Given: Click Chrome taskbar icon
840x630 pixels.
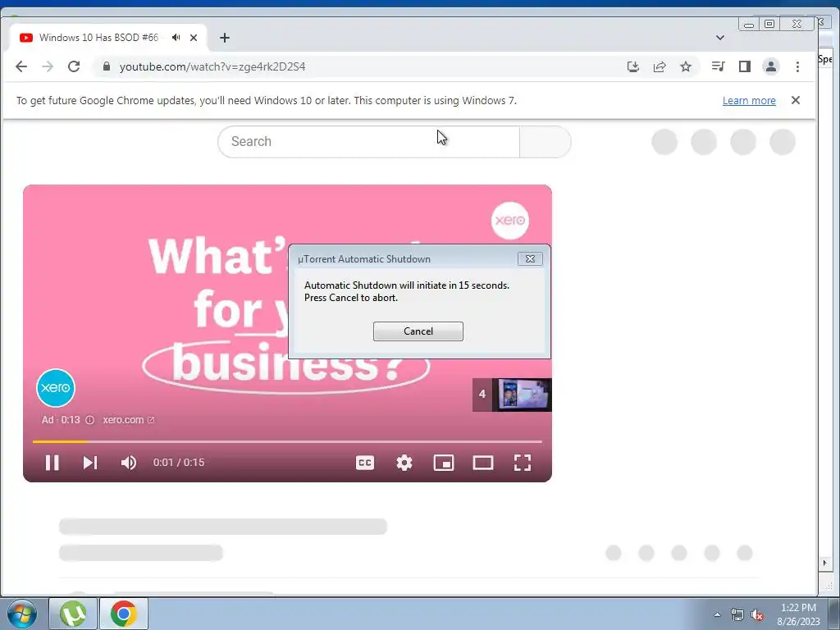Looking at the screenshot, I should [124, 614].
